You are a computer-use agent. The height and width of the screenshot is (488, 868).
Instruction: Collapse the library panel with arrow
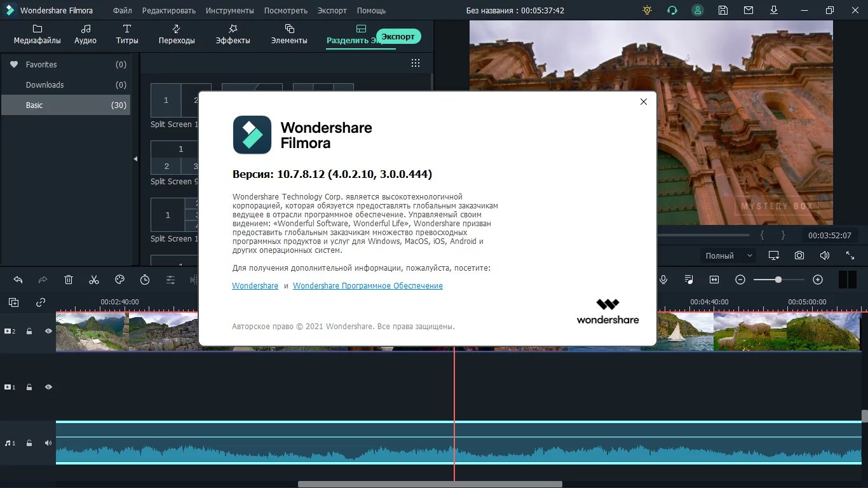[135, 159]
